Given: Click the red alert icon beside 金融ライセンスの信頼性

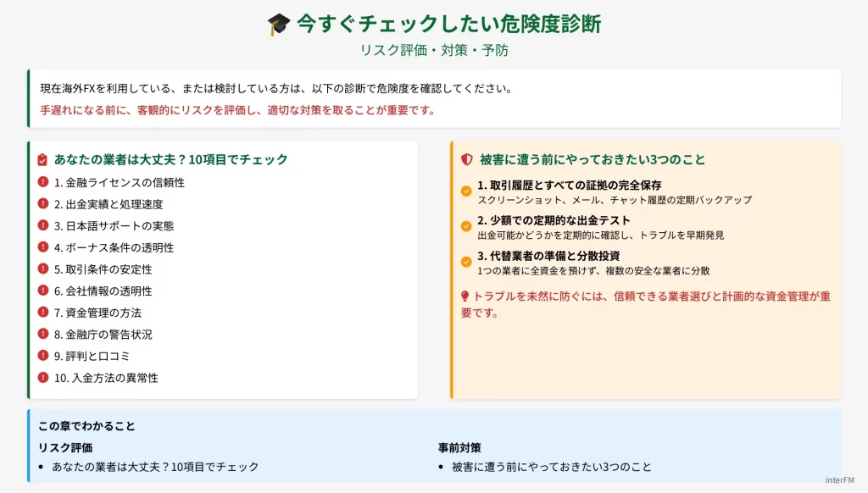Looking at the screenshot, I should tap(43, 182).
